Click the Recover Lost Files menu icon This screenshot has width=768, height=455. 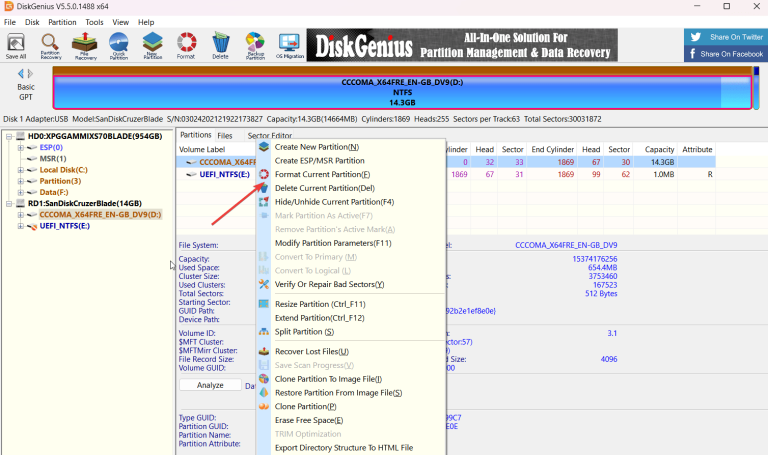coord(264,351)
